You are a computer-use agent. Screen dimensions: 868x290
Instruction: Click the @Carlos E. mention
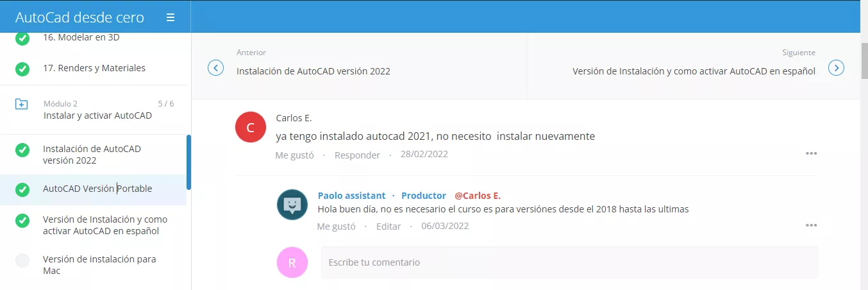click(x=478, y=196)
